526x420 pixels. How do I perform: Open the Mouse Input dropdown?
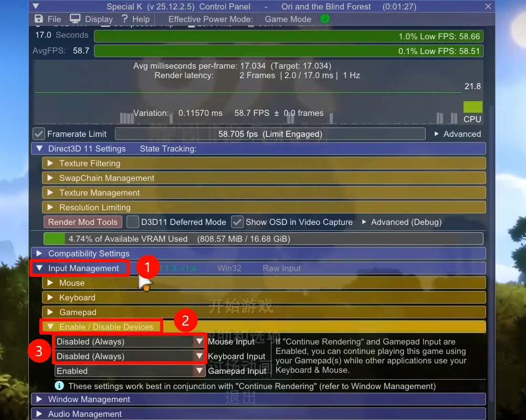[130, 341]
